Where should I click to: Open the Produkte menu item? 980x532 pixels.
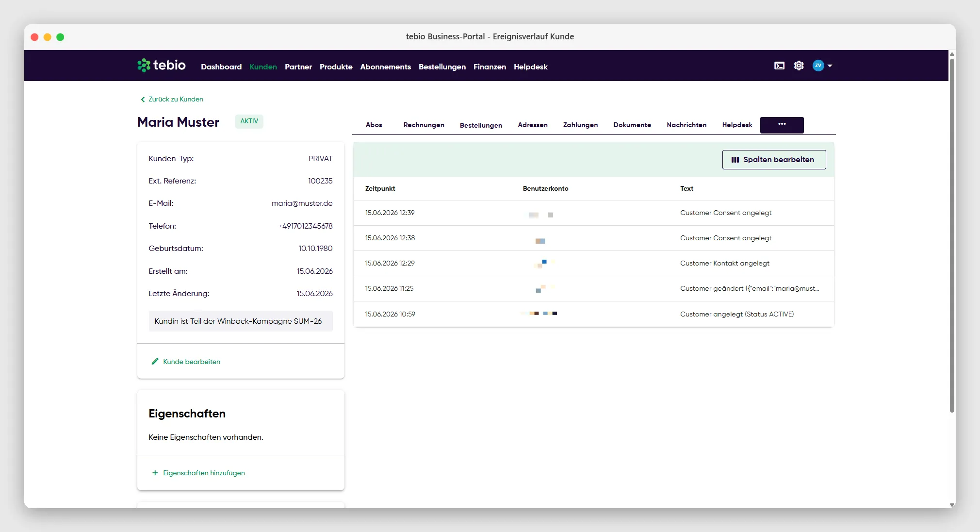tap(336, 67)
